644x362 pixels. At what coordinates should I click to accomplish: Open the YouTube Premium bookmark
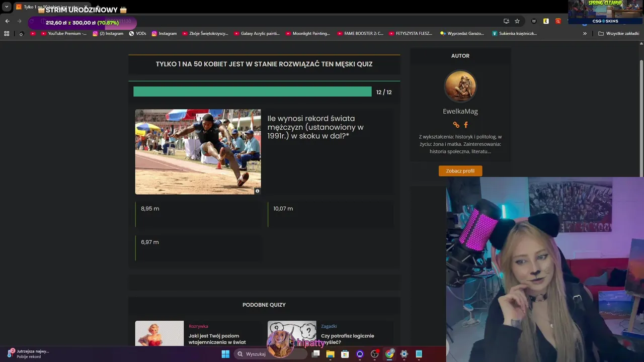pos(63,34)
